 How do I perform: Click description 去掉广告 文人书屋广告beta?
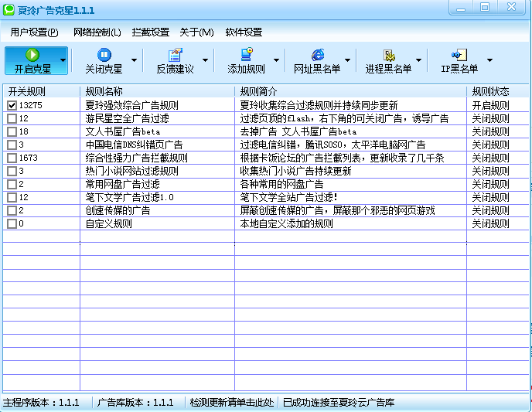coord(298,132)
